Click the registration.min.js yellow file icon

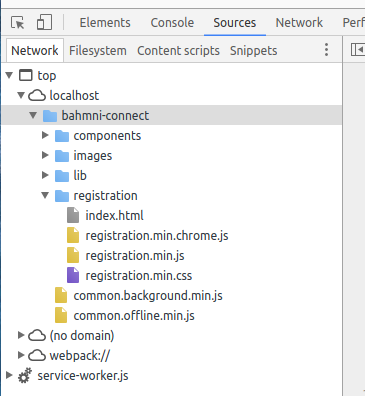click(x=73, y=255)
